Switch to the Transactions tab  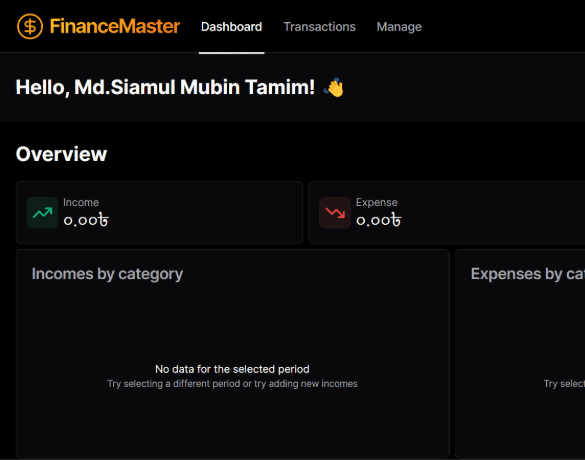(319, 27)
